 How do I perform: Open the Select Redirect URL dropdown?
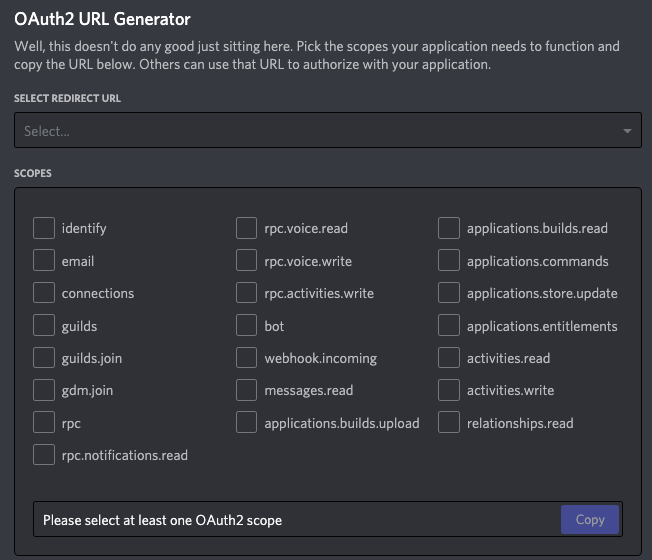327,131
